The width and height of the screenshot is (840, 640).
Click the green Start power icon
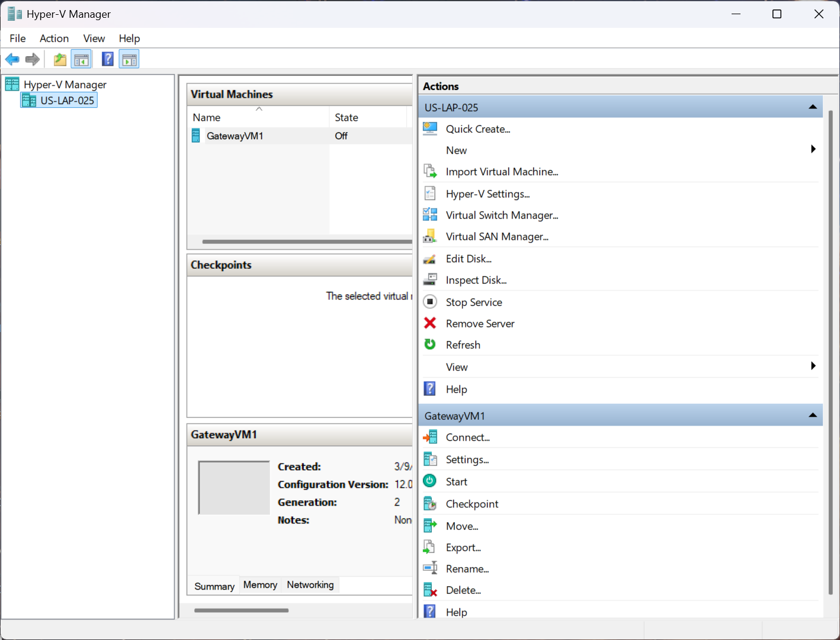pyautogui.click(x=430, y=481)
